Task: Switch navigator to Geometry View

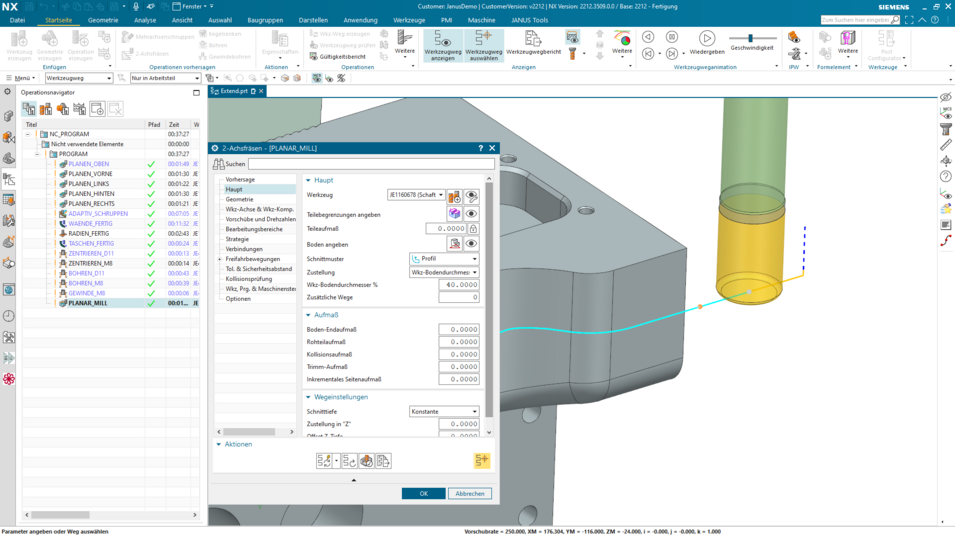Action: click(x=63, y=109)
